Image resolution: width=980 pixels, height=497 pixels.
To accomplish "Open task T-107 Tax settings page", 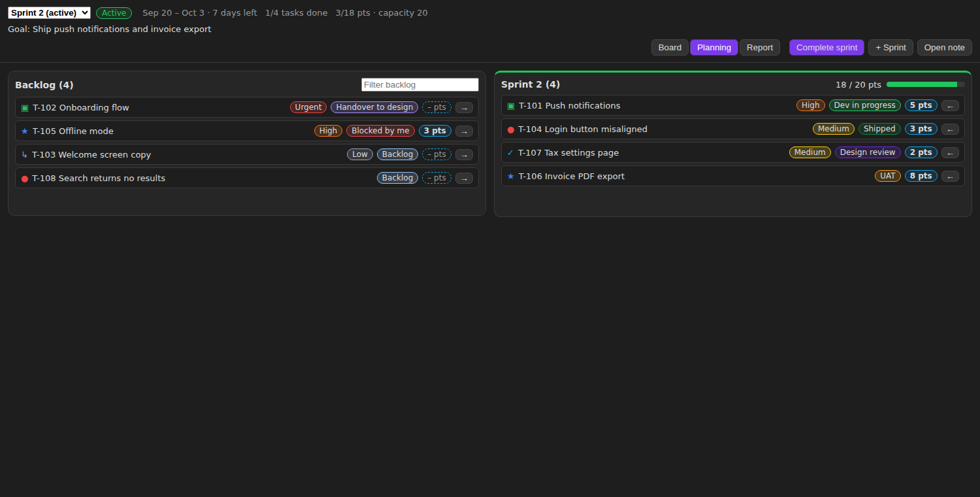I will [x=732, y=152].
